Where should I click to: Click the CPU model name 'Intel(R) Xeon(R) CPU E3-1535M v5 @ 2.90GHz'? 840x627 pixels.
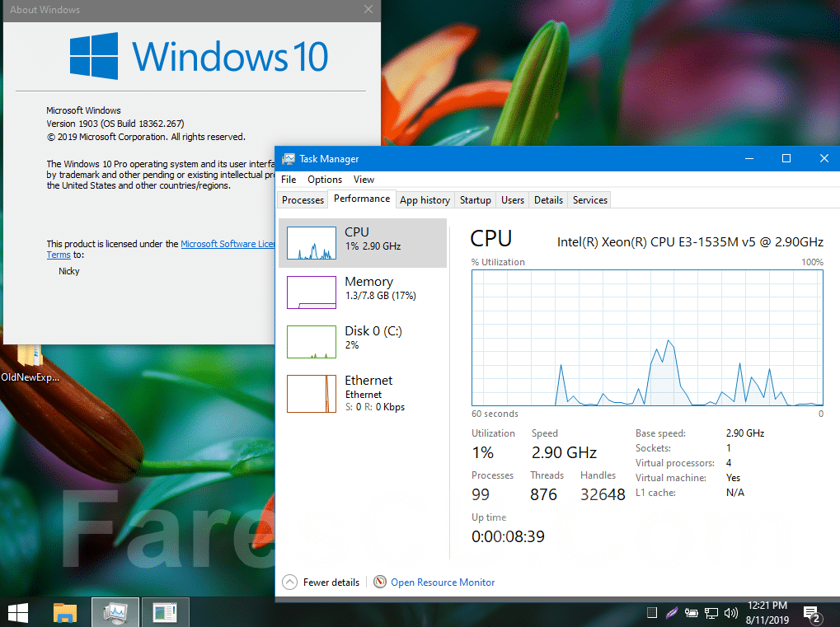pyautogui.click(x=690, y=242)
